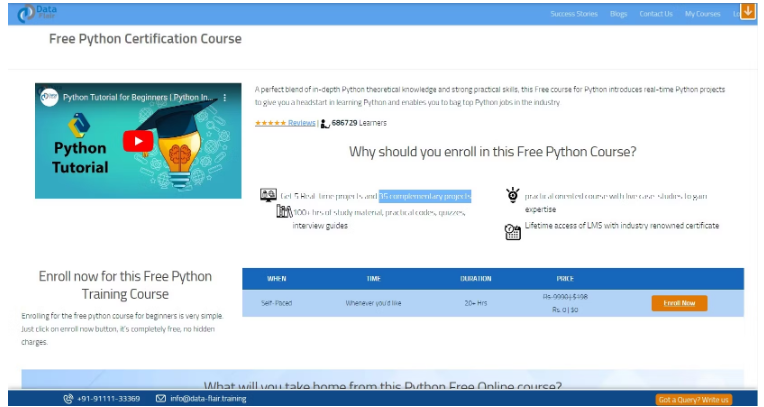Viewport: 764px width, 407px height.
Task: Click the Rs. 0 | $0 price
Action: click(x=565, y=310)
